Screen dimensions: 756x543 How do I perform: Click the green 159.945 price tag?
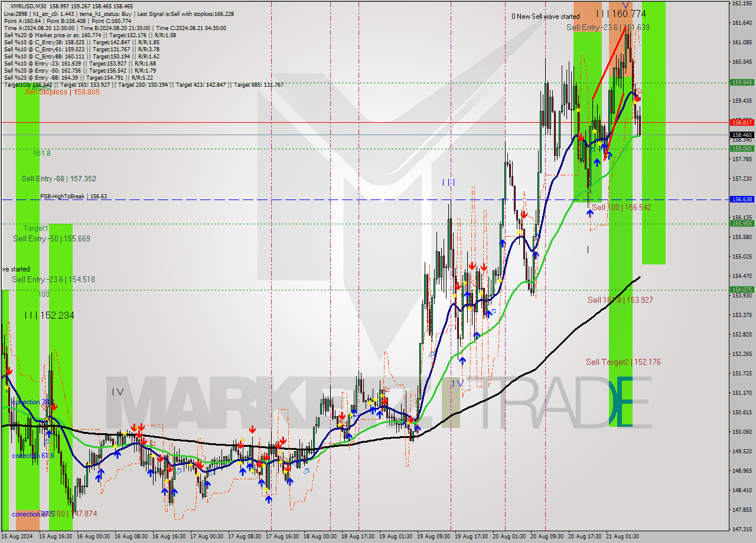[742, 83]
